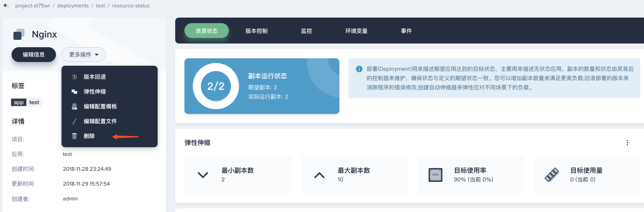Image resolution: width=644 pixels, height=212 pixels.
Task: Click test in the breadcrumb
Action: 101,6
